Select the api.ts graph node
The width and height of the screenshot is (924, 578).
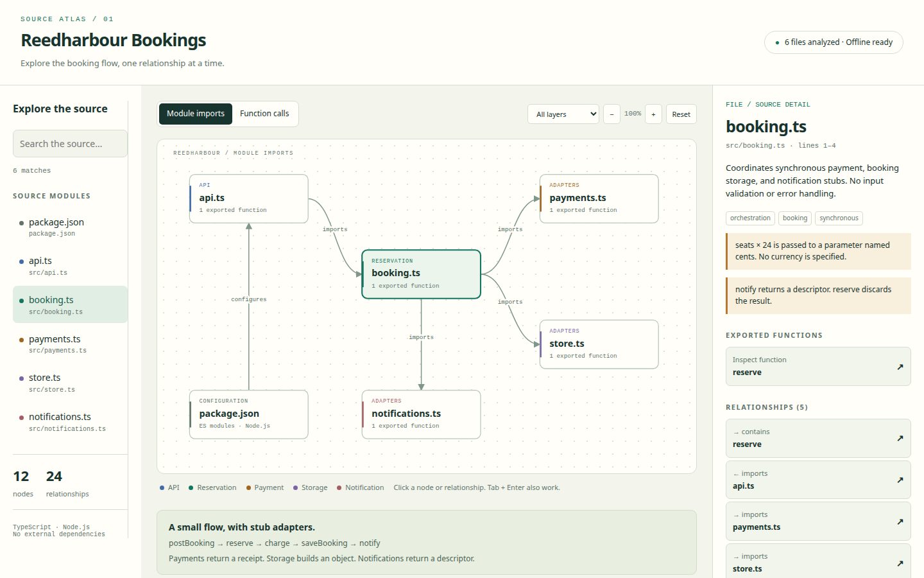[x=249, y=198]
